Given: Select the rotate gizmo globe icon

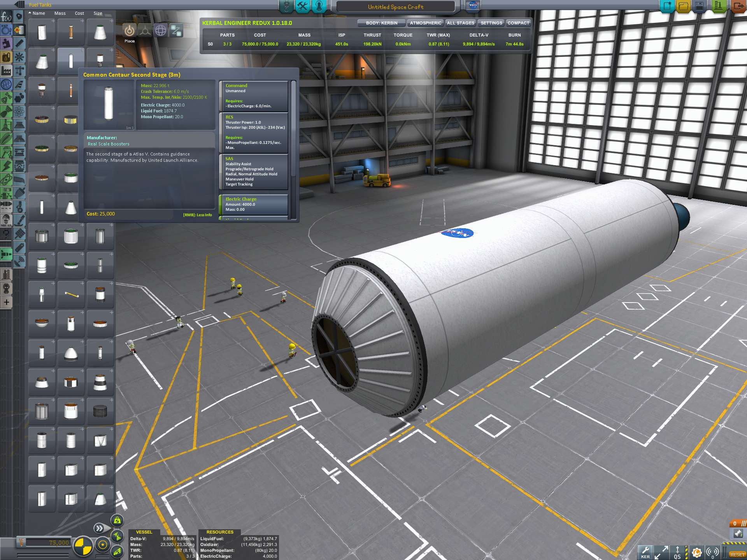Looking at the screenshot, I should 161,30.
